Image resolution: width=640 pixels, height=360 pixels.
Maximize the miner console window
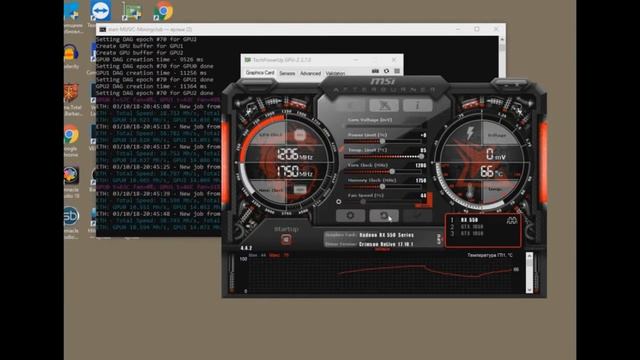477,29
